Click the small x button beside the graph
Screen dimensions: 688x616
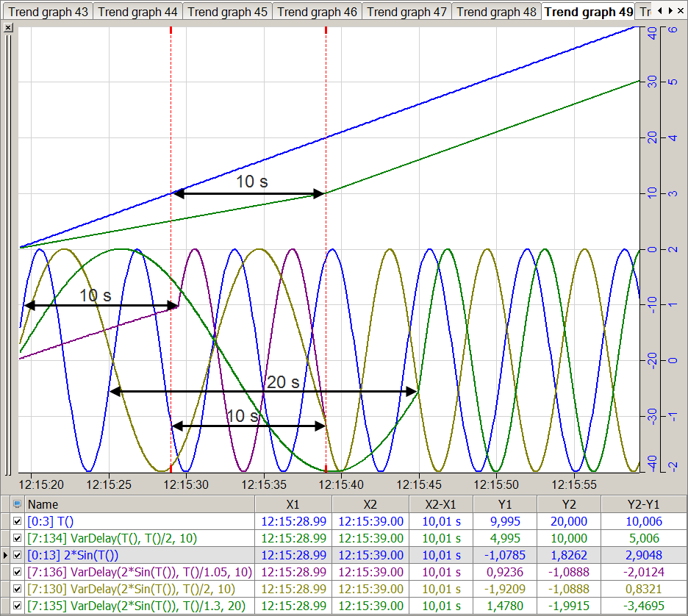[8, 27]
